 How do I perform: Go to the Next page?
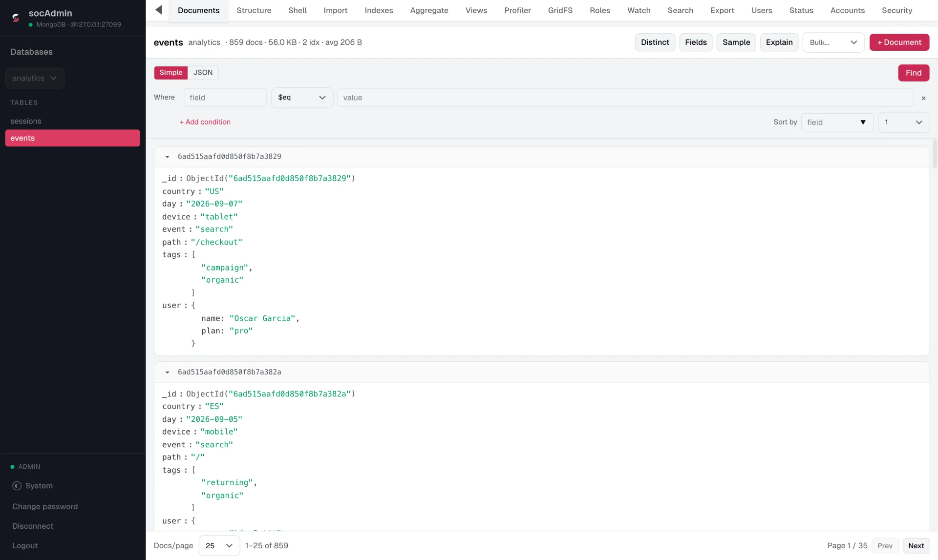pos(916,546)
